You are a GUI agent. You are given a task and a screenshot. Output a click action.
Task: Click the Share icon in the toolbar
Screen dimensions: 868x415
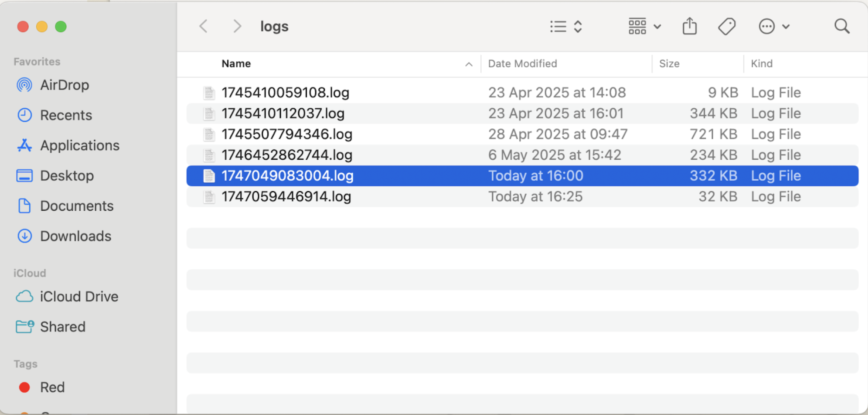tap(690, 26)
